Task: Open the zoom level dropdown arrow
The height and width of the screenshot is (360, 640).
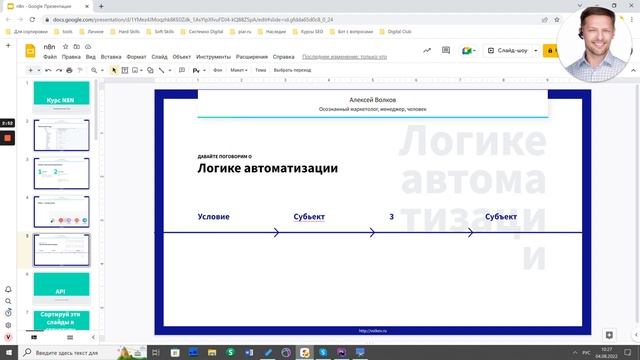Action: [102, 70]
